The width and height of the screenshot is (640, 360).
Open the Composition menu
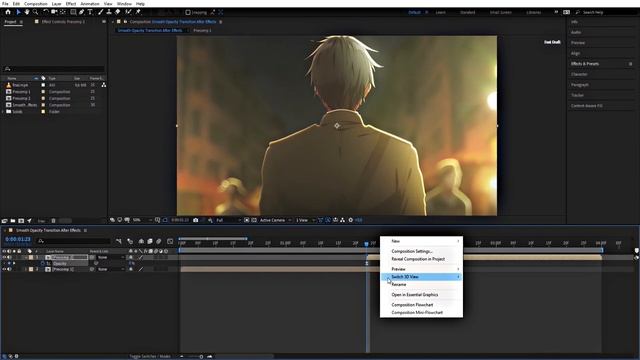(36, 4)
